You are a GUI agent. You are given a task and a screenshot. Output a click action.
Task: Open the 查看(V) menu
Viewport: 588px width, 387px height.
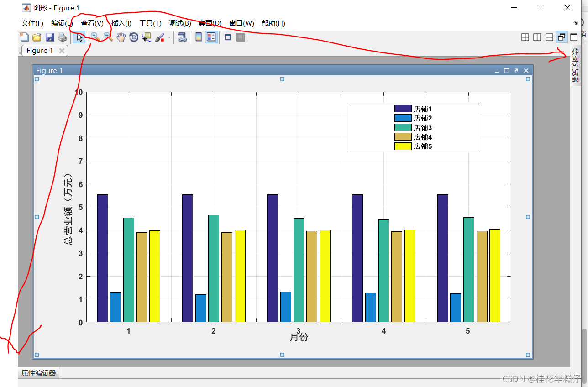click(92, 23)
